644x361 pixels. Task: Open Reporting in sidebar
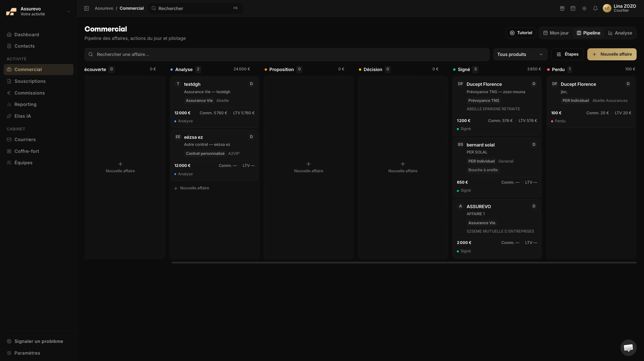(39, 104)
